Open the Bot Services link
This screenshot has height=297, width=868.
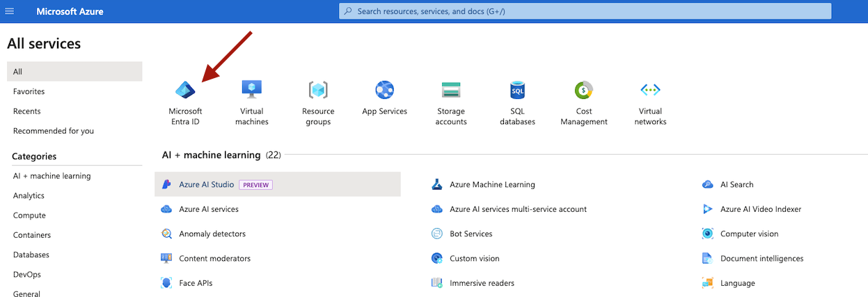click(471, 234)
